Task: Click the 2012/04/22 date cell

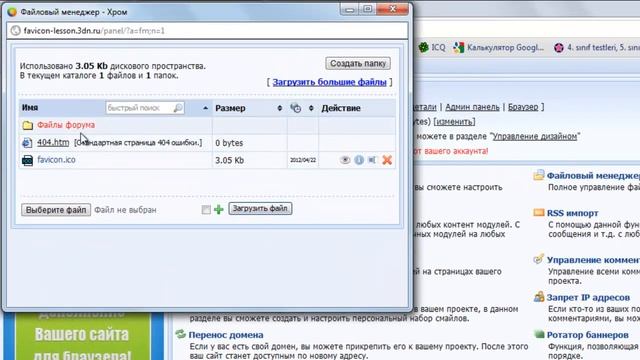Action: 303,160
